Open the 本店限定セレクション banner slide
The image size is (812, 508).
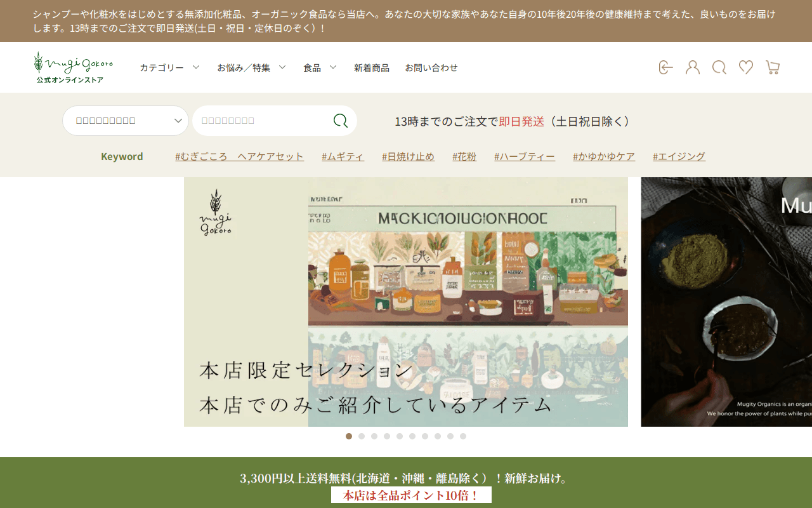[406, 302]
